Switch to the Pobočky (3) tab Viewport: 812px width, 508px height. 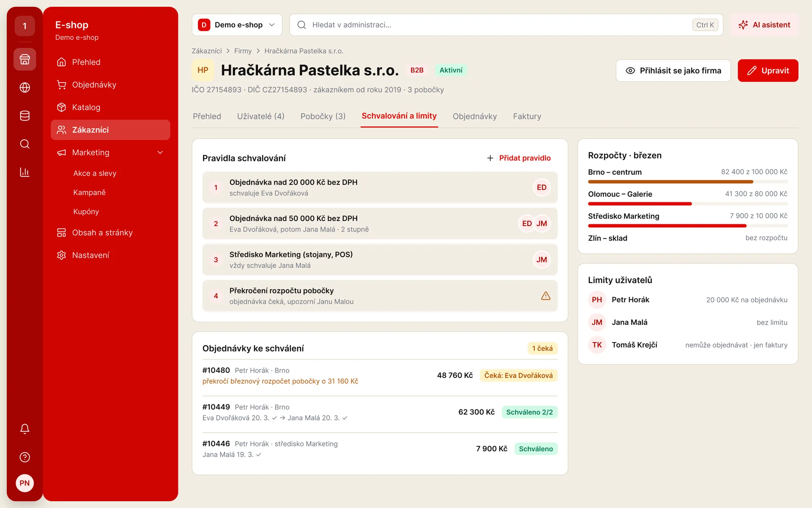[x=323, y=116]
